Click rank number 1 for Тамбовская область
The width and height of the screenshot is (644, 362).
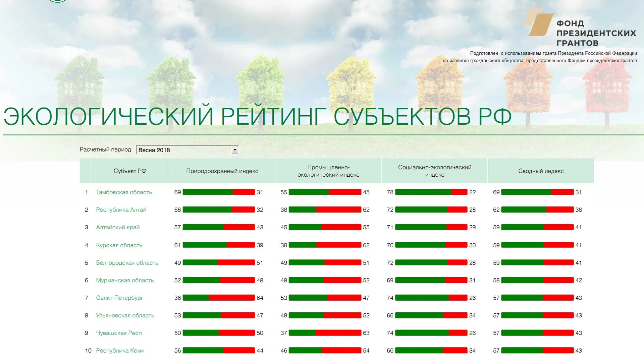point(87,192)
